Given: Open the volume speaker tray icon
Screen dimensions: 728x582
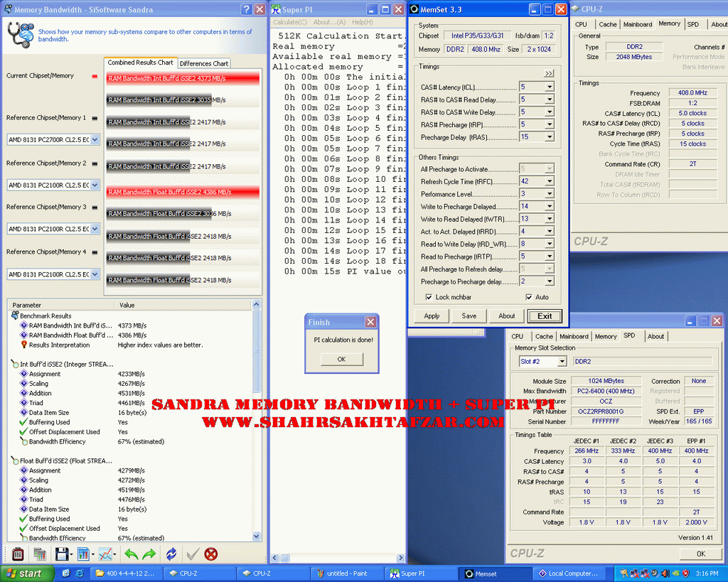Looking at the screenshot, I should click(665, 573).
